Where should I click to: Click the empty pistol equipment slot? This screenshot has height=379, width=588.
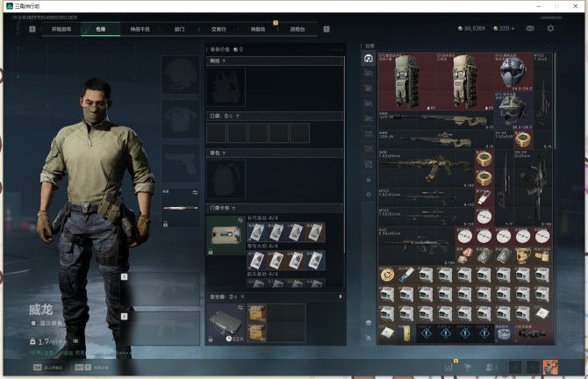tap(181, 163)
